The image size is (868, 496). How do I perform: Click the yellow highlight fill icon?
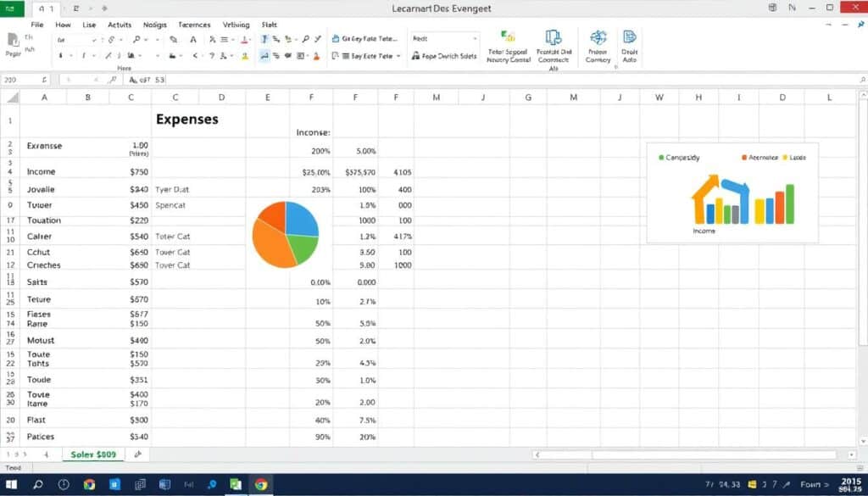245,56
